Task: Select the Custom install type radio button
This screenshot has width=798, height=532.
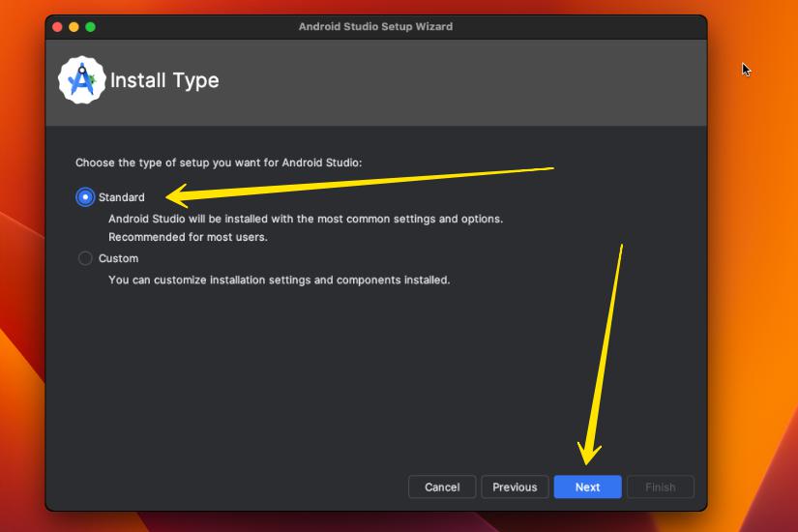Action: [85, 258]
